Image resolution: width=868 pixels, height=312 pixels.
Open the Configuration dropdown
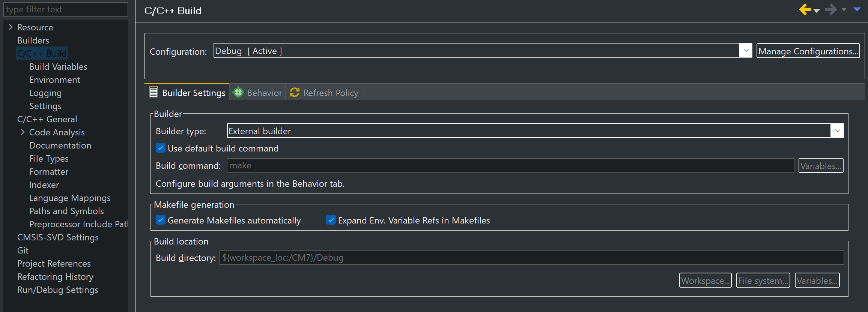746,50
